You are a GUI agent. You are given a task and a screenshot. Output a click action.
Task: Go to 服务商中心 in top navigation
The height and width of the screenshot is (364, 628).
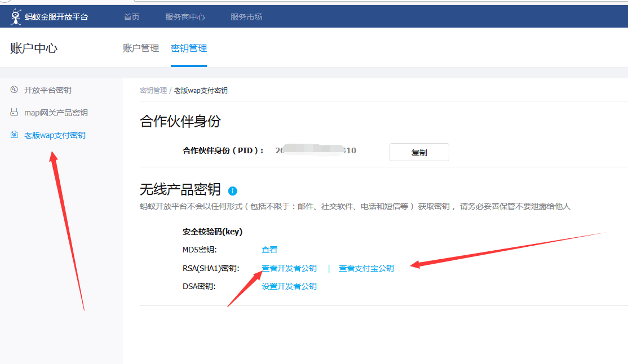coord(185,17)
